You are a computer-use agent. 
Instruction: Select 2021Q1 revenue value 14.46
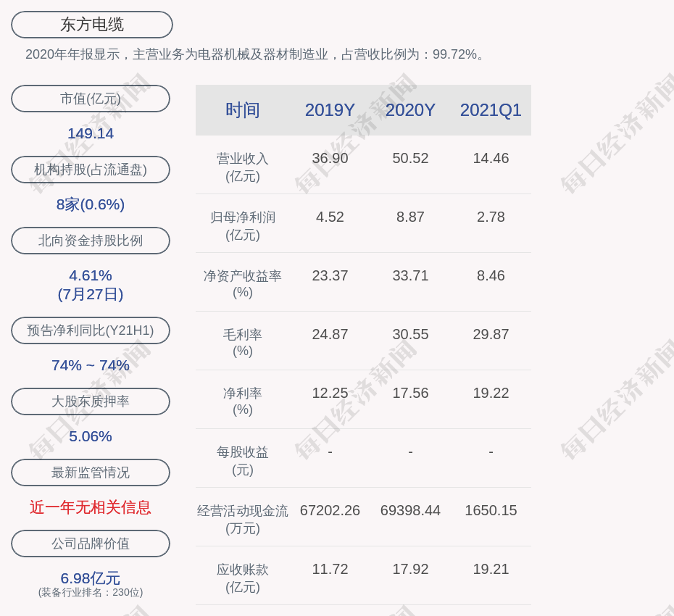[x=491, y=158]
